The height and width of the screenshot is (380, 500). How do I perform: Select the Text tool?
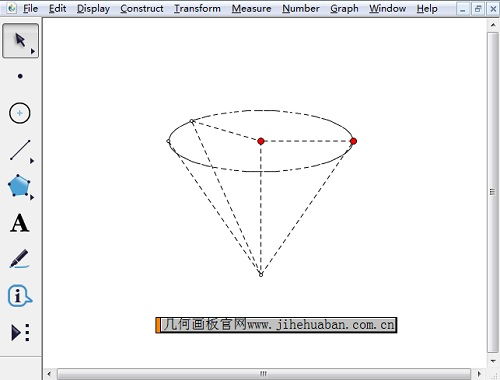pyautogui.click(x=20, y=223)
